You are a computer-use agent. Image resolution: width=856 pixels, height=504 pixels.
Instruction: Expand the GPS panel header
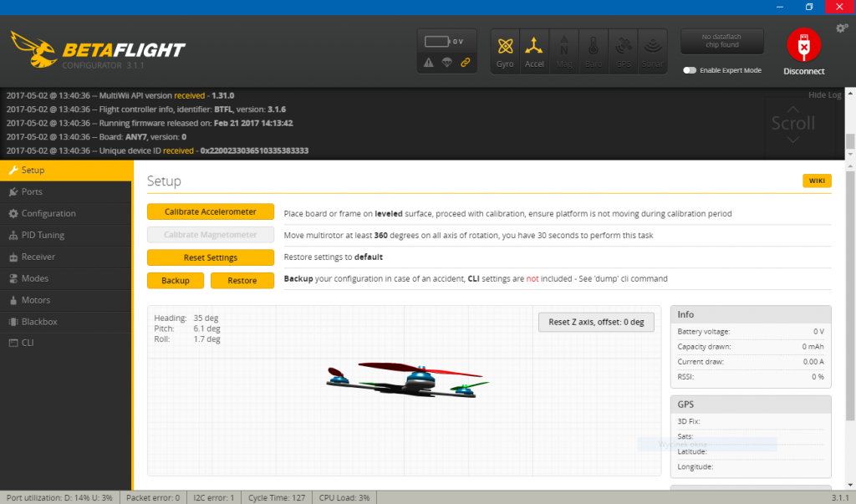coord(750,404)
